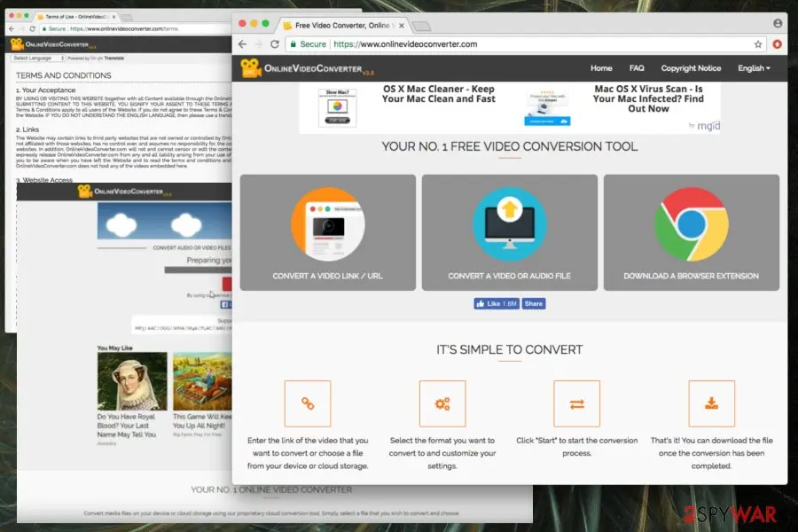
Task: Go back in the Terms of Use window
Action: point(12,29)
